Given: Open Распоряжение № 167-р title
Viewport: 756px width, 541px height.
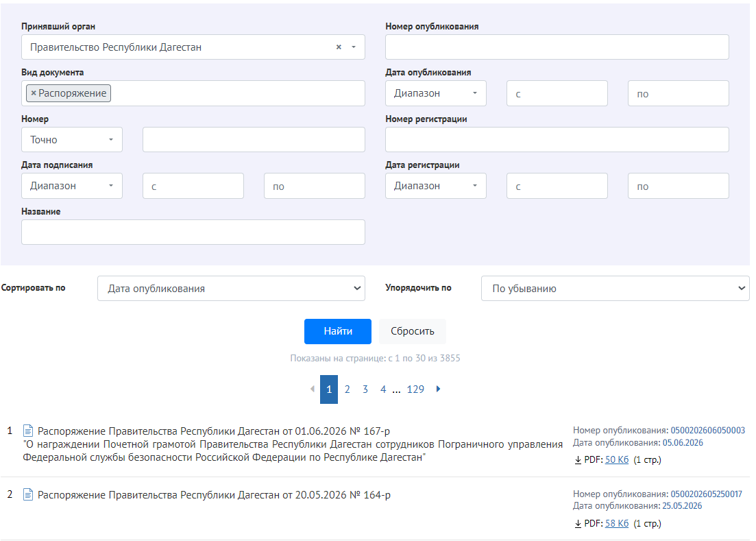Looking at the screenshot, I should click(x=214, y=431).
